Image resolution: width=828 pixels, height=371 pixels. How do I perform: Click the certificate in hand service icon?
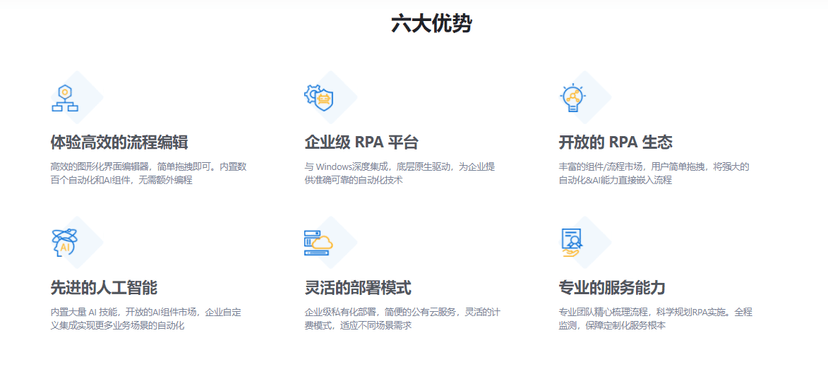[571, 243]
